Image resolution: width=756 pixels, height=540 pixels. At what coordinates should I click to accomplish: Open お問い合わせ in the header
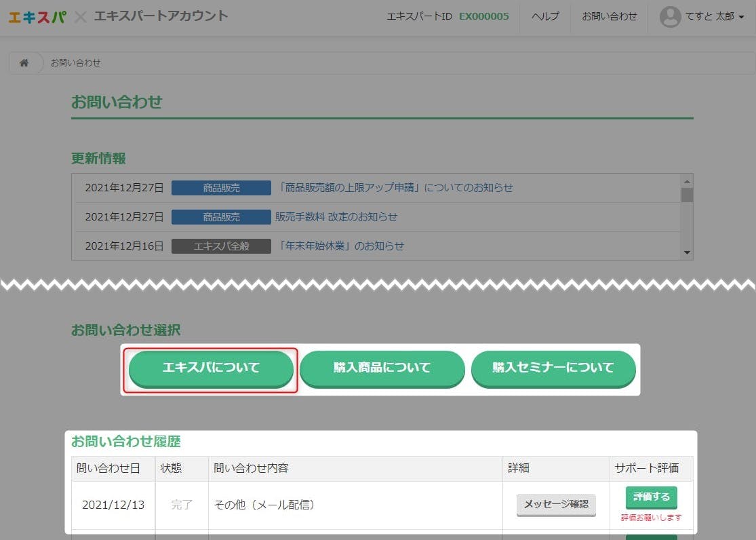610,16
